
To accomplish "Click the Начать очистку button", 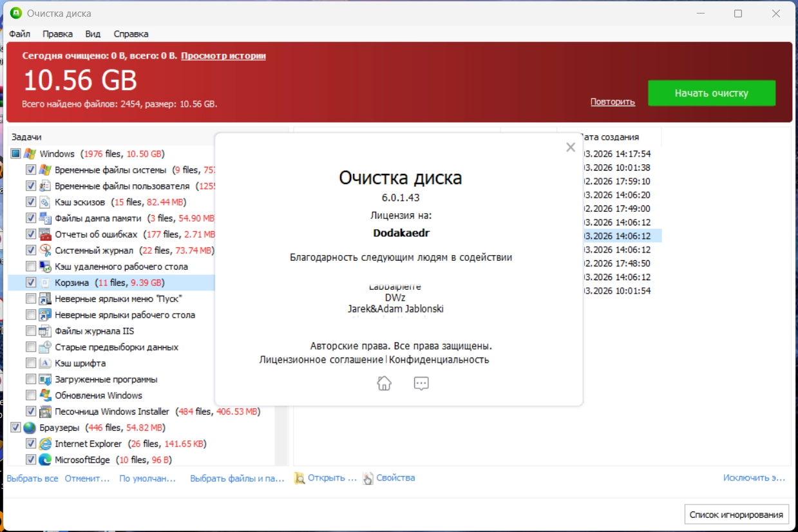I will (x=712, y=93).
